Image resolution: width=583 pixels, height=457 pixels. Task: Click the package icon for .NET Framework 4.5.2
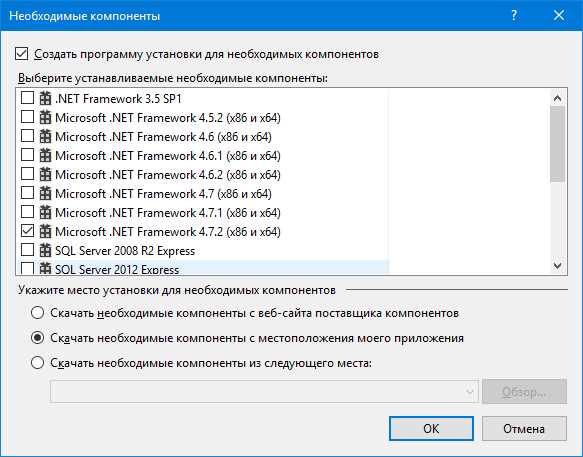(45, 117)
